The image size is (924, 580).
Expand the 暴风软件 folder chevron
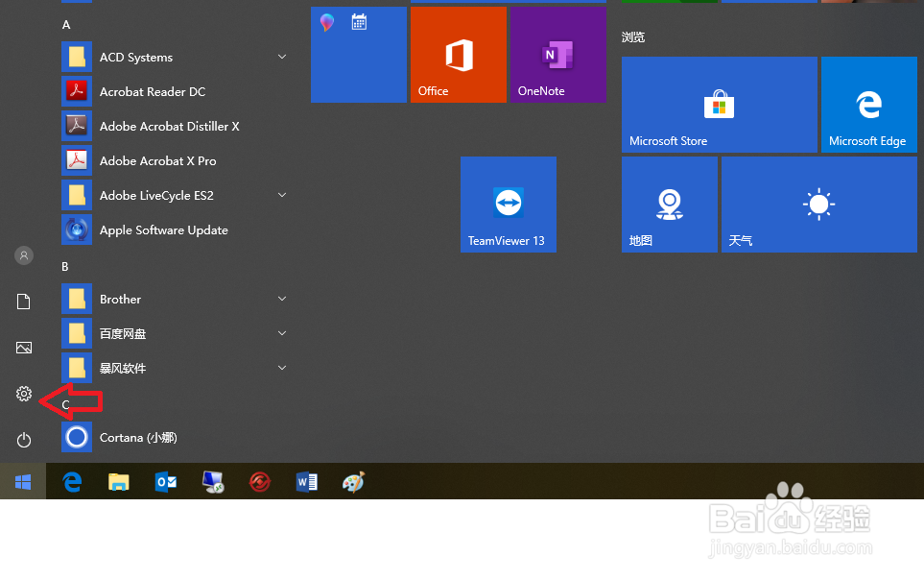(x=282, y=368)
